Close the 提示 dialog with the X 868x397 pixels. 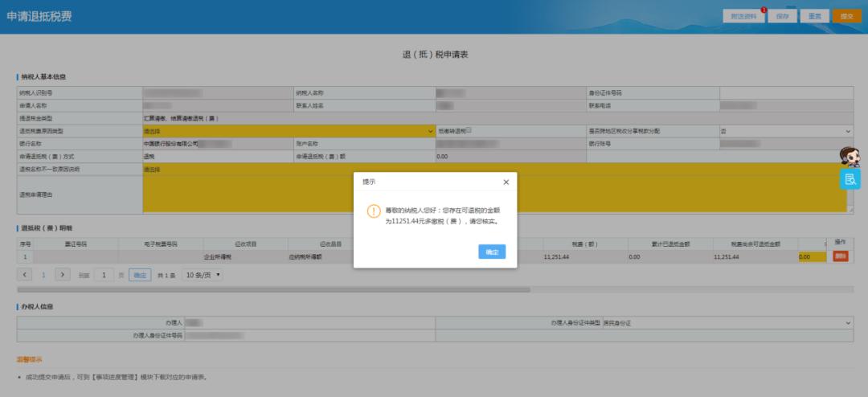(x=506, y=182)
